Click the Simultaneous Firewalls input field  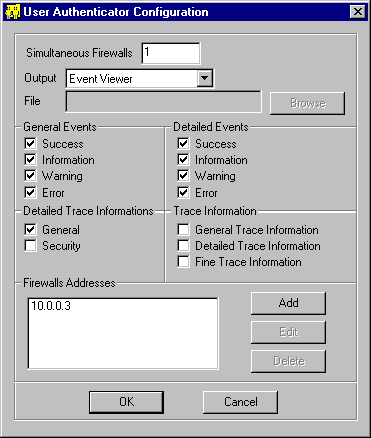(x=171, y=53)
